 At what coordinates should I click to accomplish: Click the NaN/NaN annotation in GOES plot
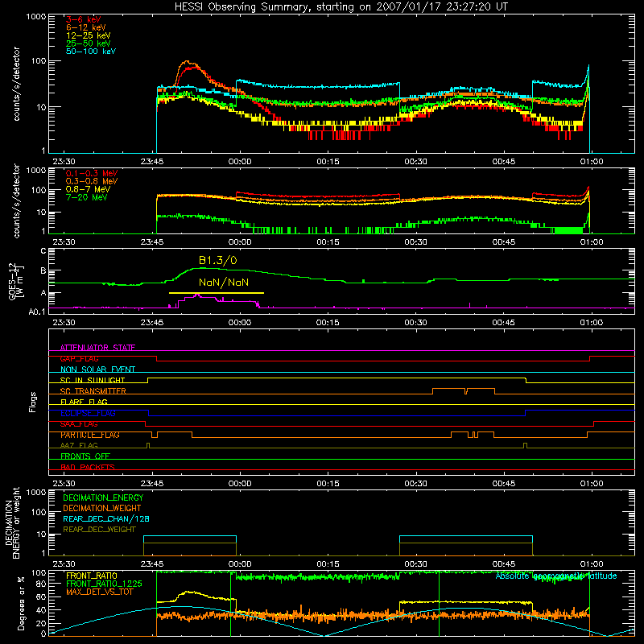pos(224,283)
